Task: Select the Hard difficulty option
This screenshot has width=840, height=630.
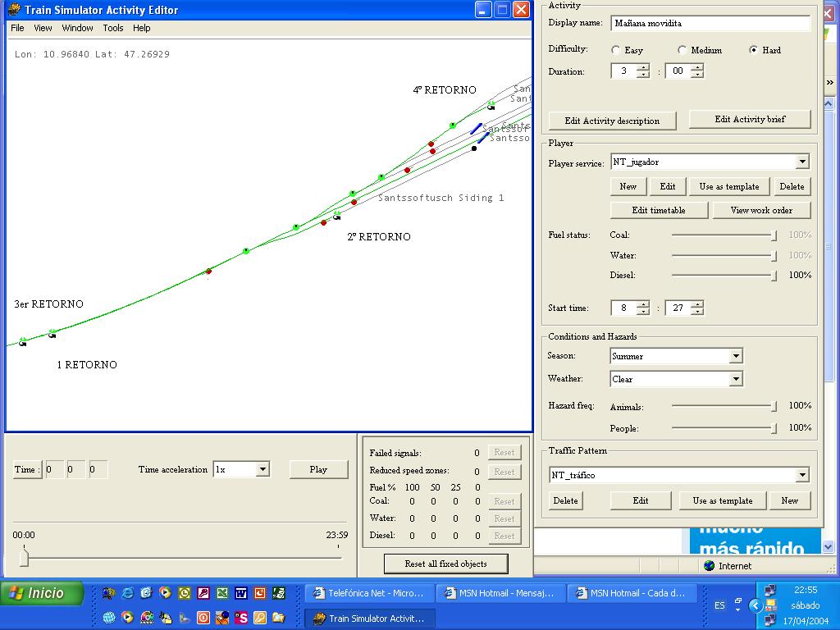Action: pos(754,50)
